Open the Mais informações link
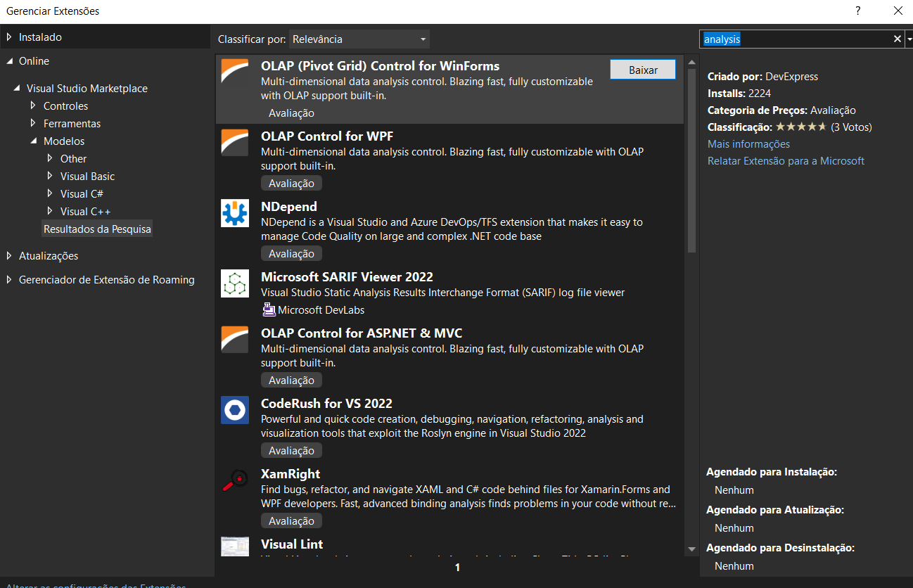The image size is (913, 588). [748, 144]
